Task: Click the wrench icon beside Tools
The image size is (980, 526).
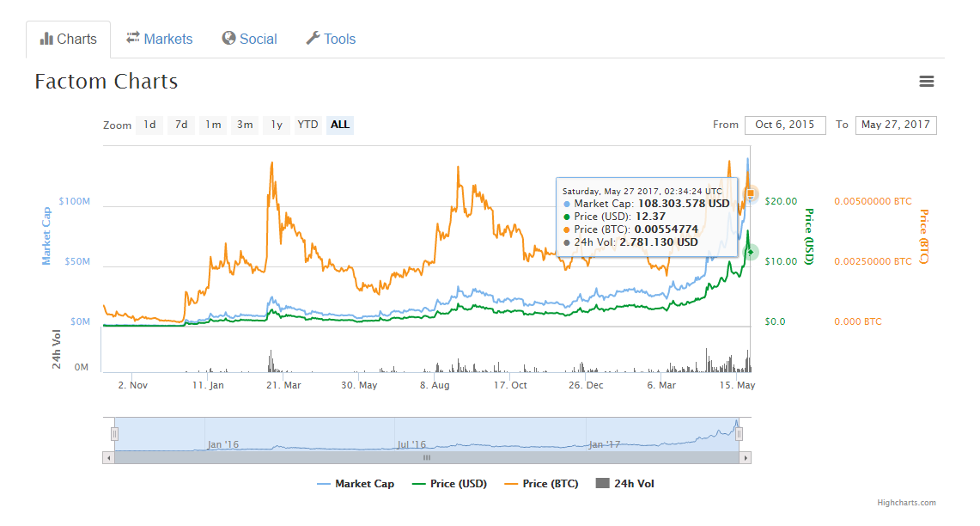Action: click(313, 38)
